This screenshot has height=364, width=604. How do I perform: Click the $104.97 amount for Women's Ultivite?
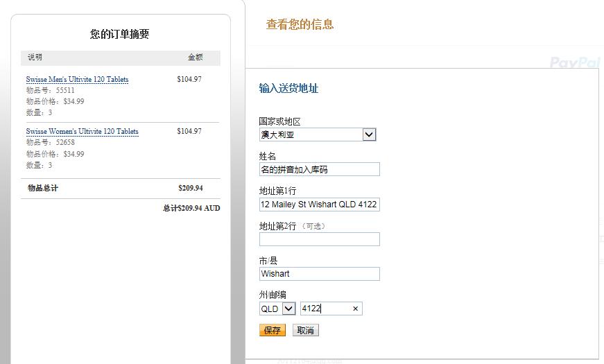[189, 131]
